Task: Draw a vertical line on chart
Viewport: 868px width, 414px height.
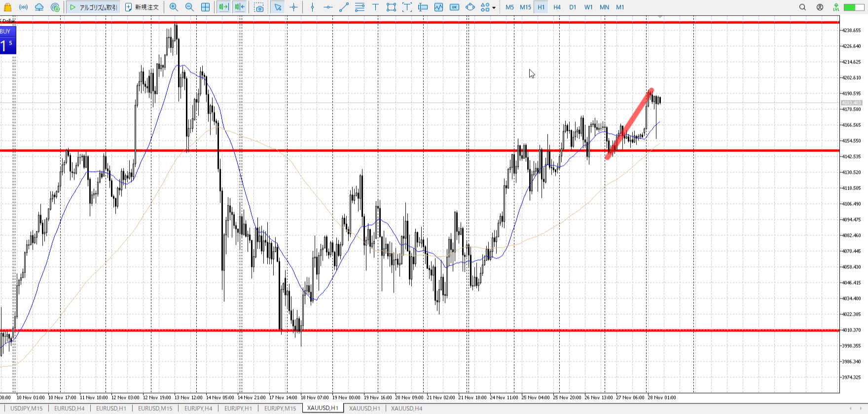Action: (312, 7)
